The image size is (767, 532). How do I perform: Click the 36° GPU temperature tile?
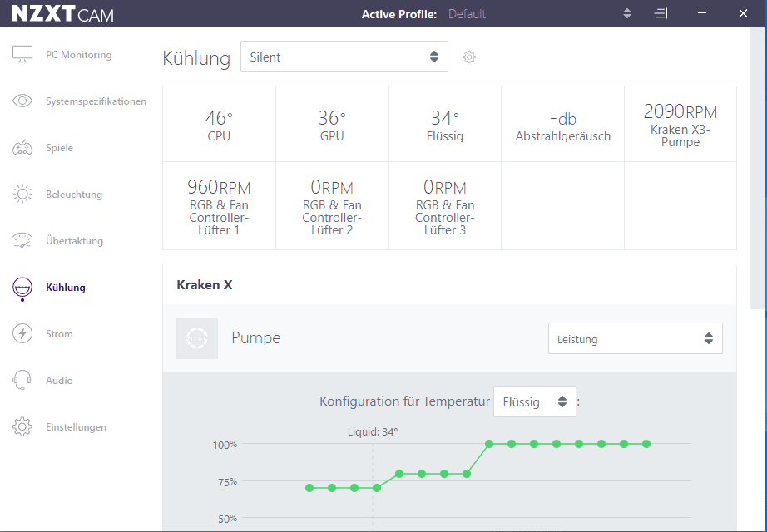pyautogui.click(x=332, y=124)
